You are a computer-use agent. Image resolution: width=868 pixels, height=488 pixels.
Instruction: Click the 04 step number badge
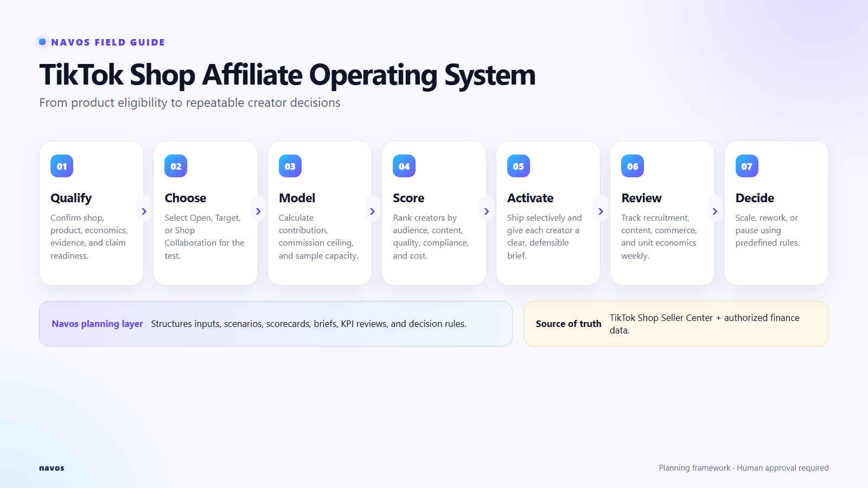click(x=404, y=166)
